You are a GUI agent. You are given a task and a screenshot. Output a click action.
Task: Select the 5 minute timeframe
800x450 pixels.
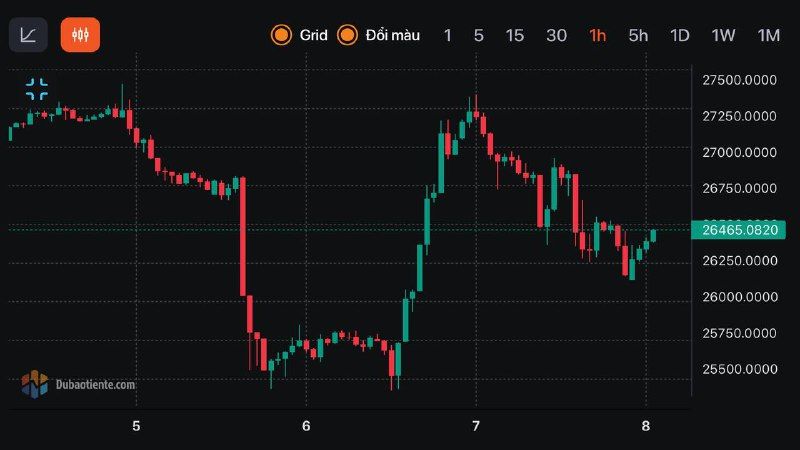point(479,35)
